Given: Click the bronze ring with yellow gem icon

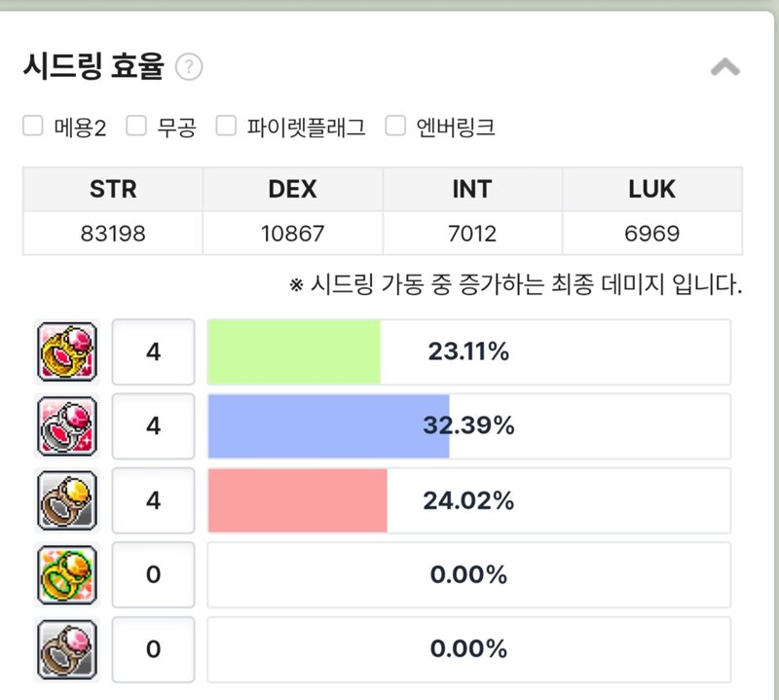Looking at the screenshot, I should (x=67, y=500).
